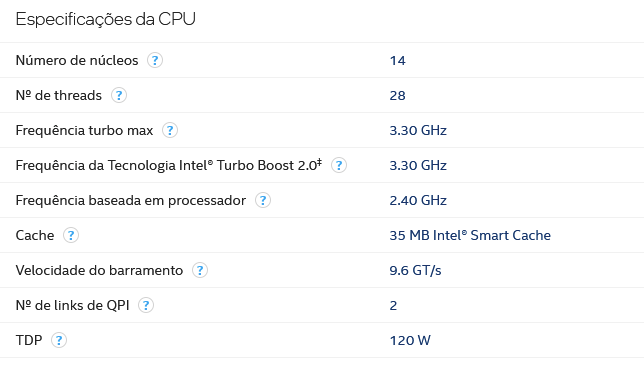Select the 14 cores value

point(397,61)
